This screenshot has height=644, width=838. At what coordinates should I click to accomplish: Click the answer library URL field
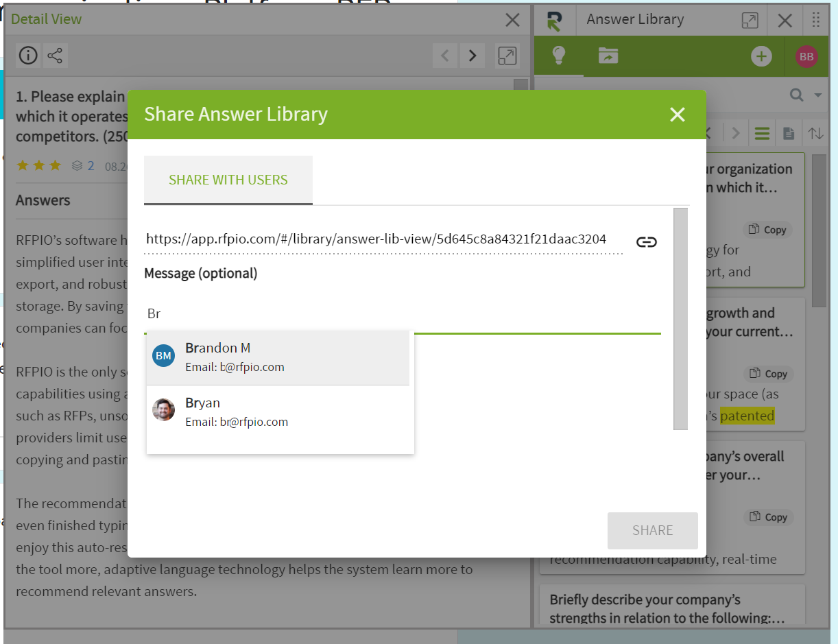(384, 240)
